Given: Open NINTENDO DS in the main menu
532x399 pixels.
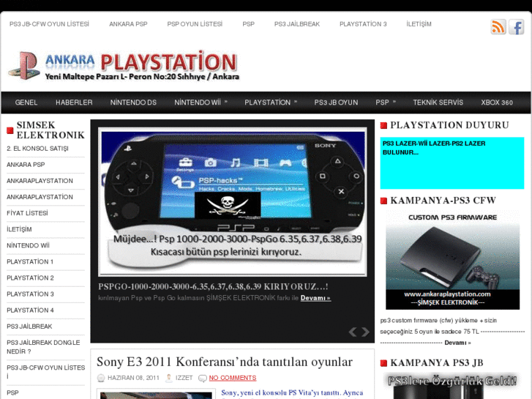Looking at the screenshot, I should [x=133, y=102].
